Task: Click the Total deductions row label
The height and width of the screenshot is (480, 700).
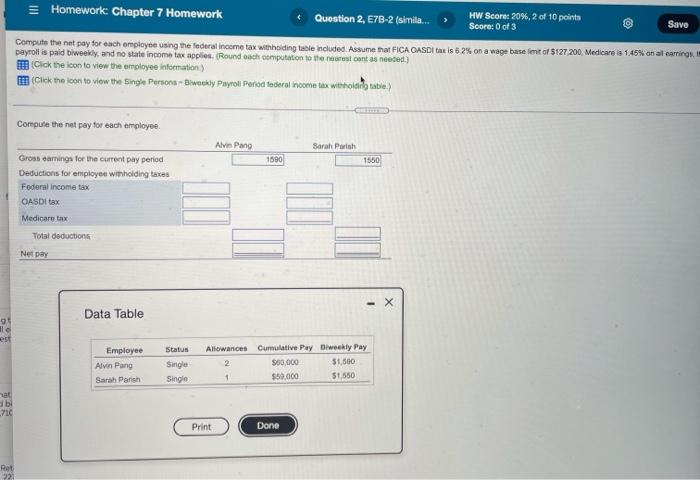Action: [x=61, y=236]
